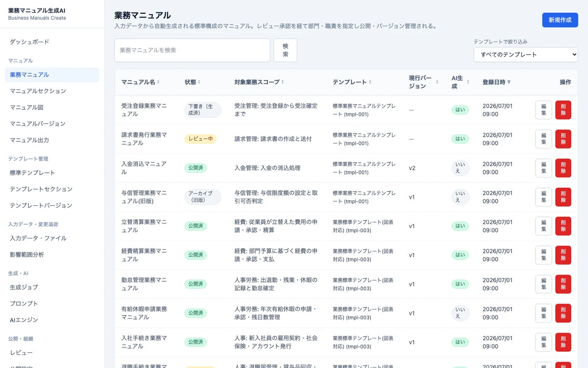Click the 新規作成 button
The height and width of the screenshot is (368, 588).
click(x=560, y=20)
